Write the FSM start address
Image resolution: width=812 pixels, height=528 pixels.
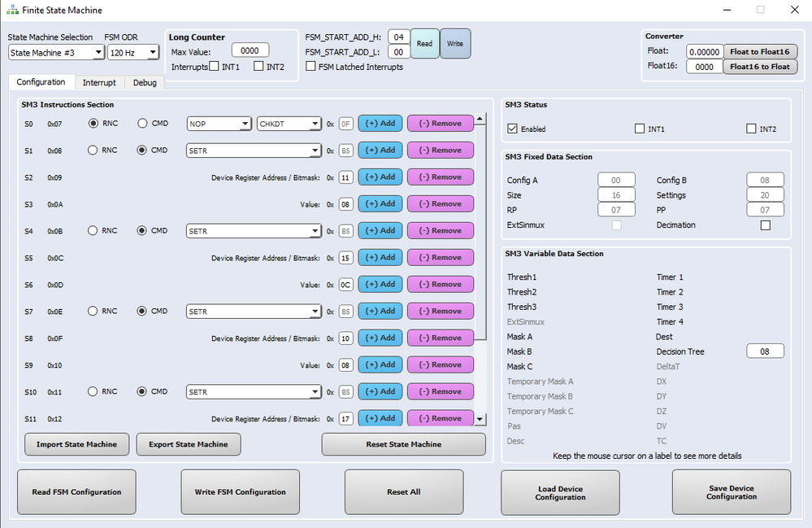455,43
